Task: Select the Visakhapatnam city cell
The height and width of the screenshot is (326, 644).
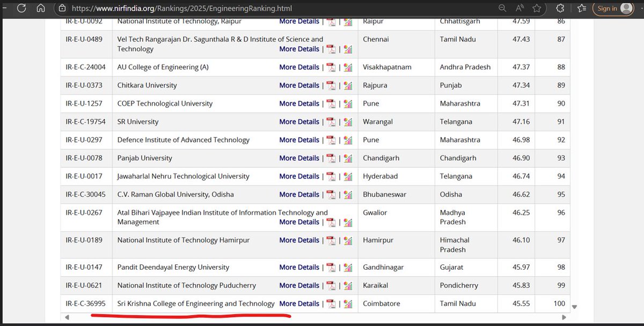Action: coord(387,67)
